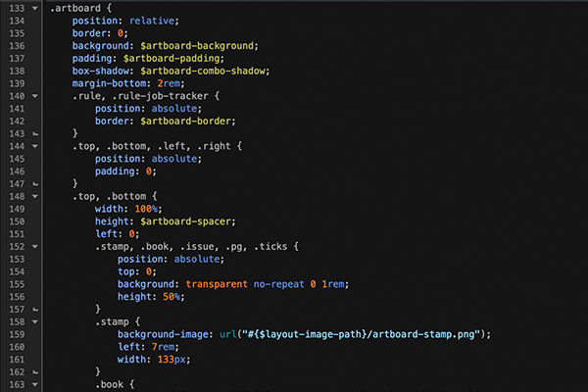Image resolution: width=588 pixels, height=392 pixels.
Task: Click line number 150 in the gutter
Action: click(x=15, y=220)
